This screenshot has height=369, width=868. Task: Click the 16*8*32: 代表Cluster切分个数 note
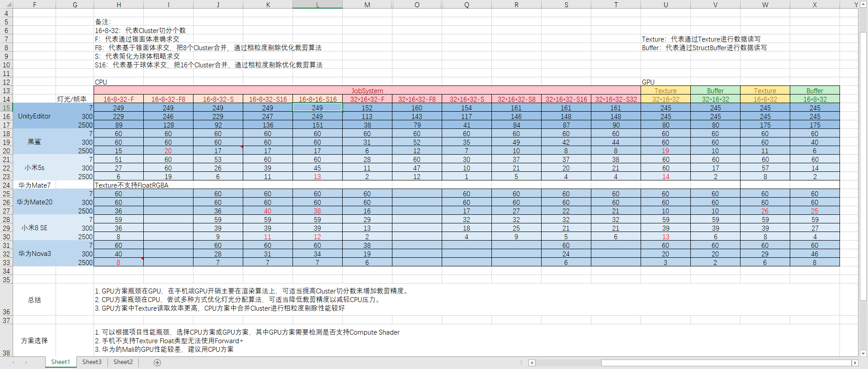pos(140,30)
